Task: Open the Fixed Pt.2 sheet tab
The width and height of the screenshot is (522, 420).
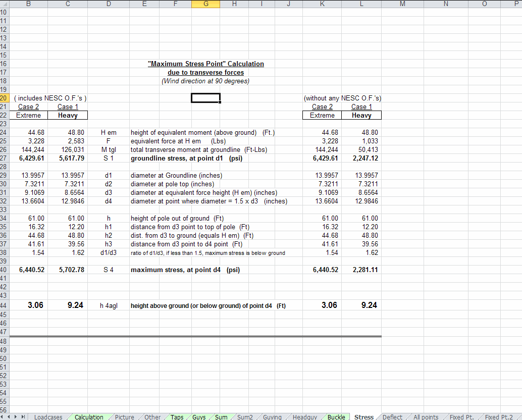Action: pyautogui.click(x=499, y=417)
